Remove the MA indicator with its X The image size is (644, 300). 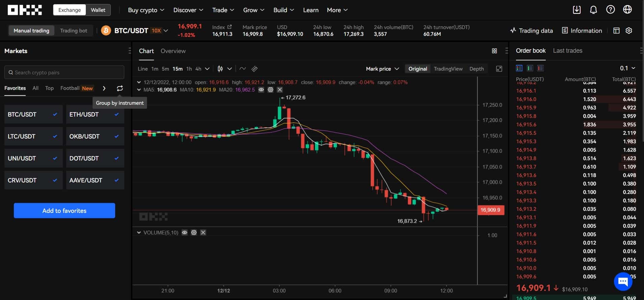pos(280,90)
